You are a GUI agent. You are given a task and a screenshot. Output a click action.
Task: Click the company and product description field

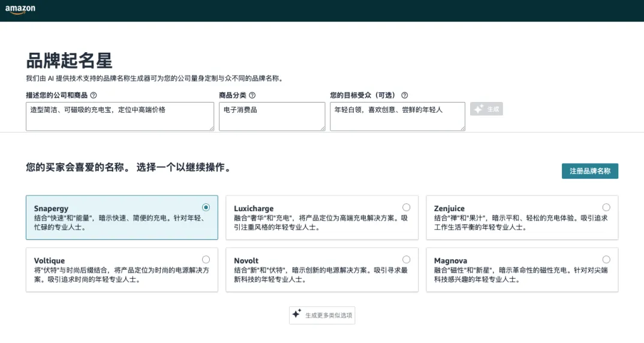(x=119, y=116)
